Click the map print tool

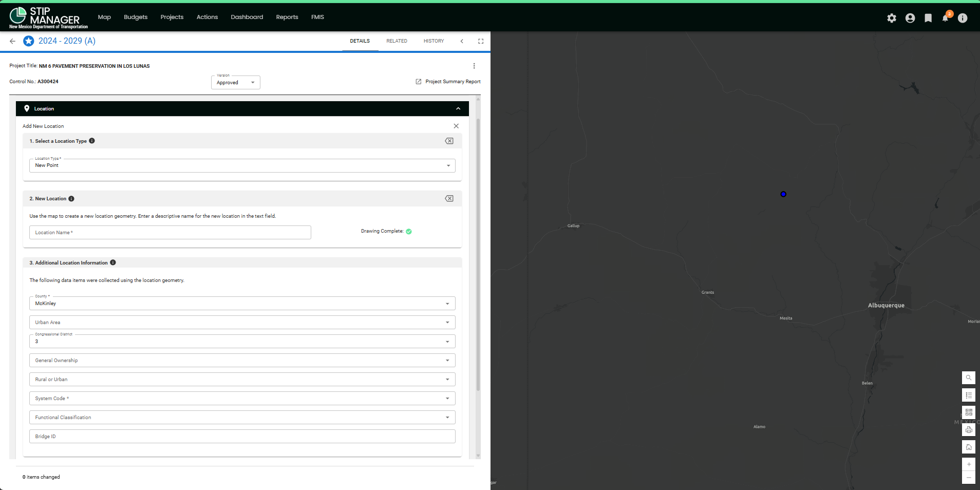point(969,430)
